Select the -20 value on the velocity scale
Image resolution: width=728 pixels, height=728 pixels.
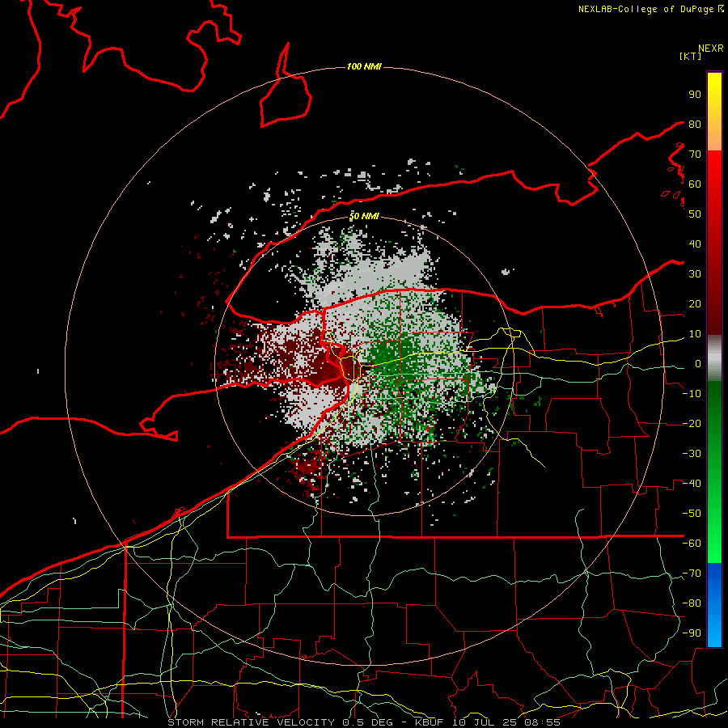pyautogui.click(x=692, y=424)
